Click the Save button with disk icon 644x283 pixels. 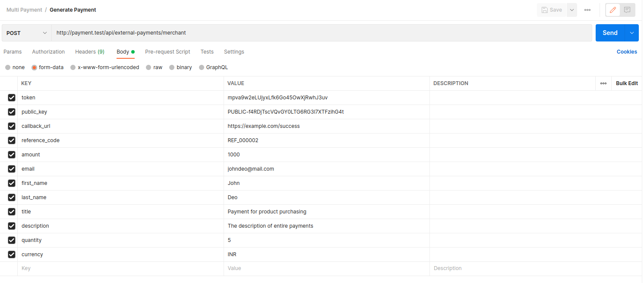(x=552, y=10)
